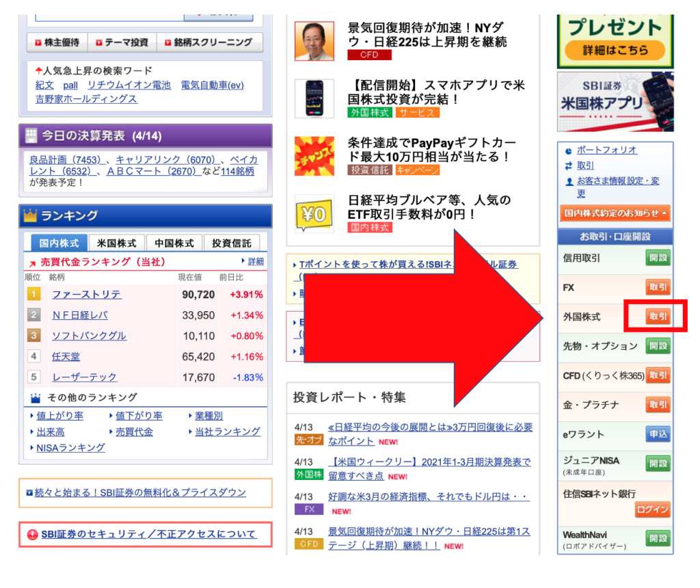Click the 取引 button for CFD(くりっく株365)
Viewport: 700px width, 588px height.
tap(658, 375)
